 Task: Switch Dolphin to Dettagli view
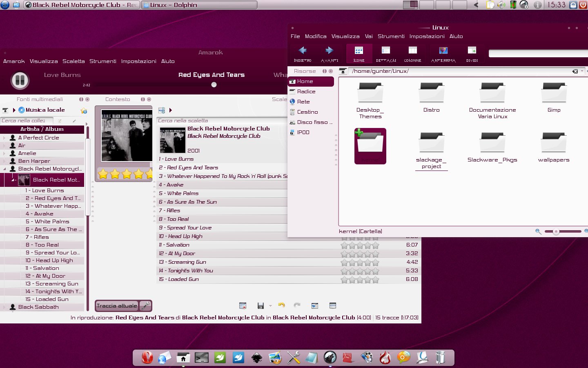coord(386,54)
